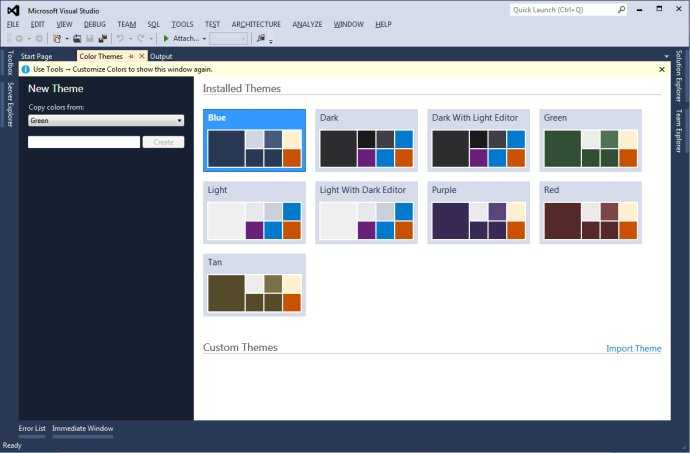
Task: Click the Custom Themes heading
Action: (x=240, y=347)
